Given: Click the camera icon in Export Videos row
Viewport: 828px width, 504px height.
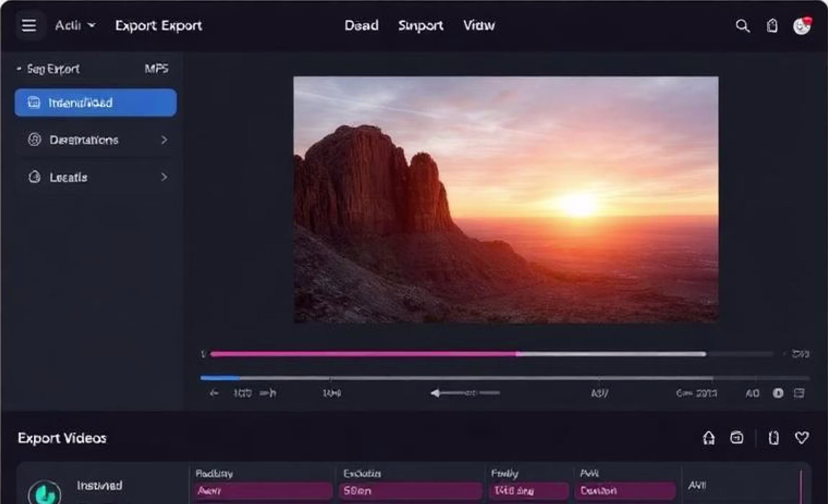Looking at the screenshot, I should click(x=737, y=438).
